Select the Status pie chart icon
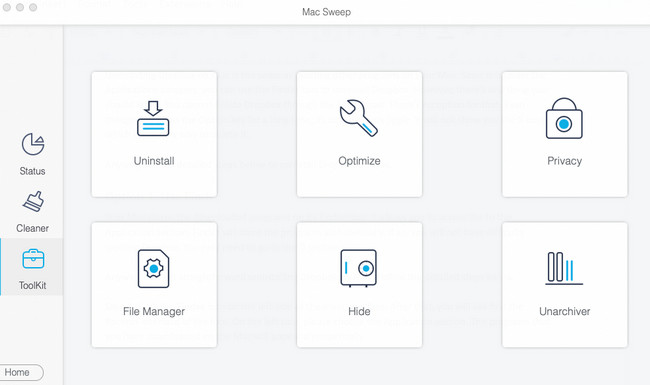This screenshot has width=650, height=385. click(33, 144)
